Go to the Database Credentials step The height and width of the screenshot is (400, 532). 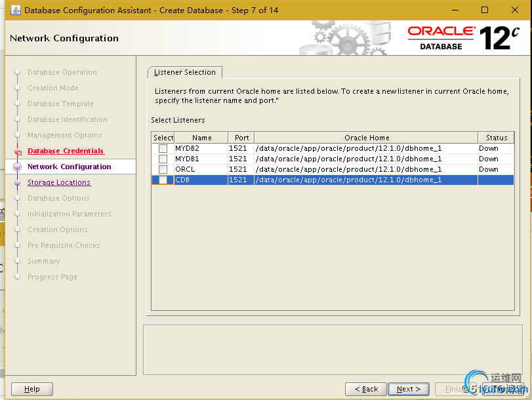point(66,151)
